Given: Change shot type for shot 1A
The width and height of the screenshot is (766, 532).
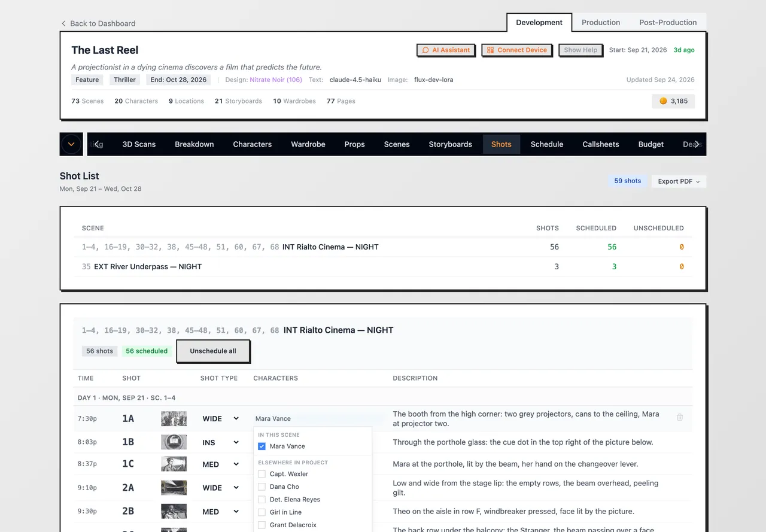Looking at the screenshot, I should 220,419.
